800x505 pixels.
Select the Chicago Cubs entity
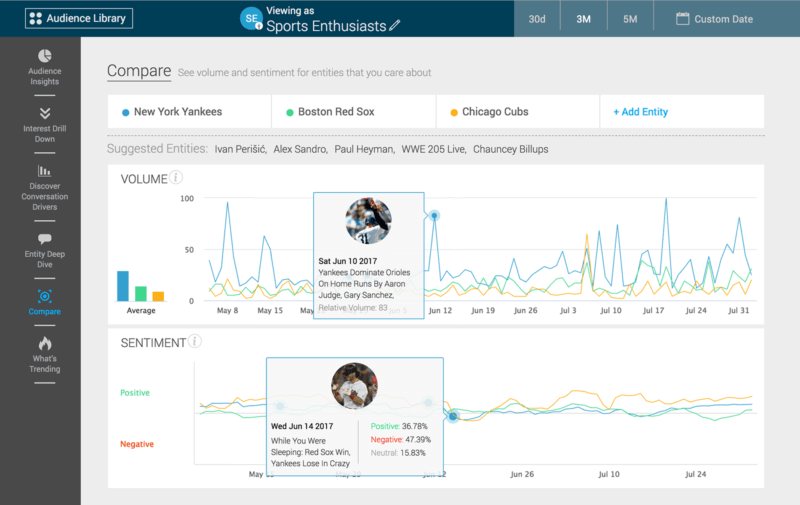click(518, 112)
